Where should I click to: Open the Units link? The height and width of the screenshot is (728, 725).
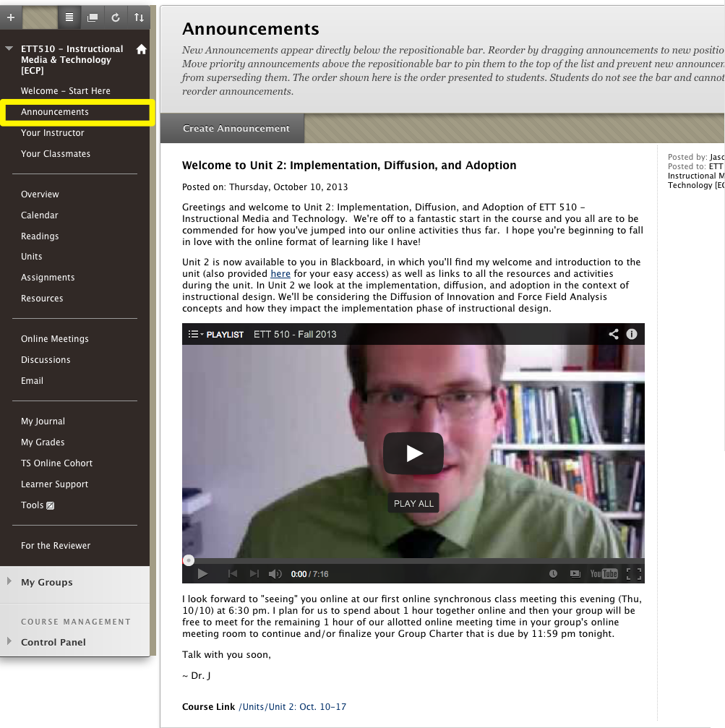click(x=32, y=257)
